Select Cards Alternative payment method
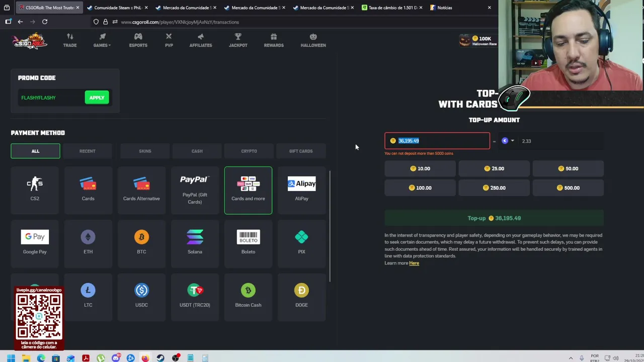The image size is (644, 362). pyautogui.click(x=141, y=190)
